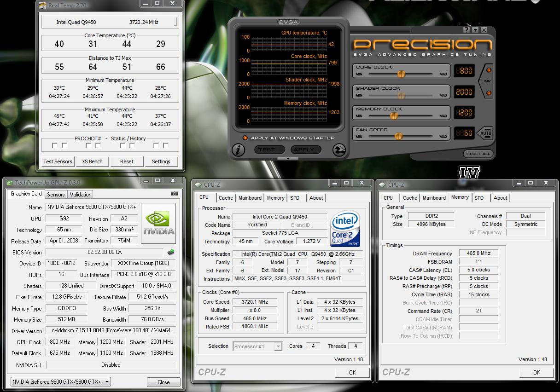The height and width of the screenshot is (392, 560).
Task: Open Mainboard tab in the CPU-Z processor window
Action: (250, 198)
